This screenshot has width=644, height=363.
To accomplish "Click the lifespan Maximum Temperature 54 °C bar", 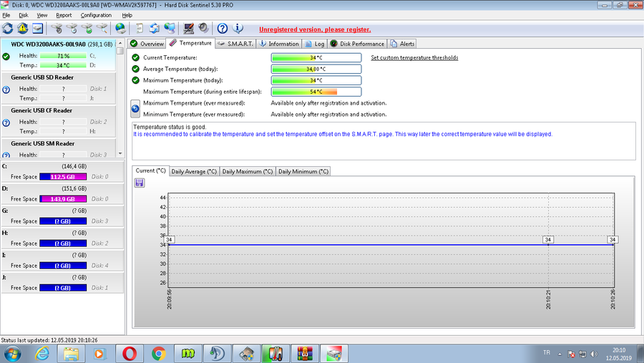I will (316, 92).
